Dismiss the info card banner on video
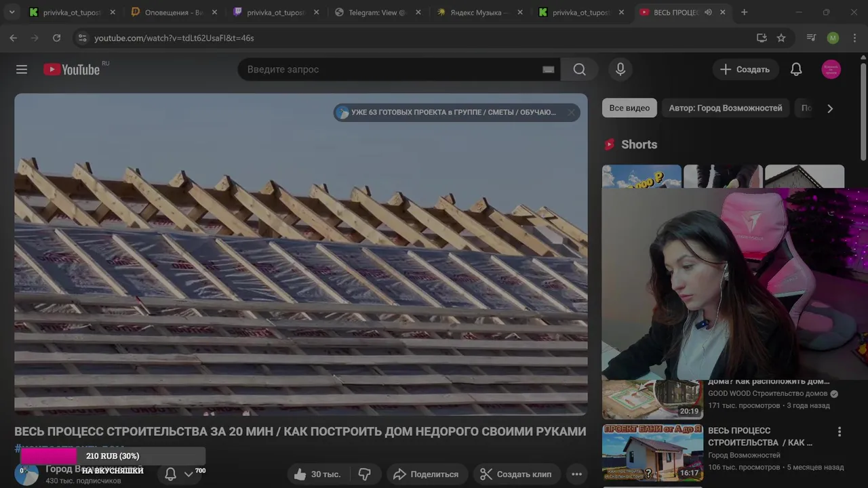Image resolution: width=868 pixels, height=488 pixels. (571, 113)
